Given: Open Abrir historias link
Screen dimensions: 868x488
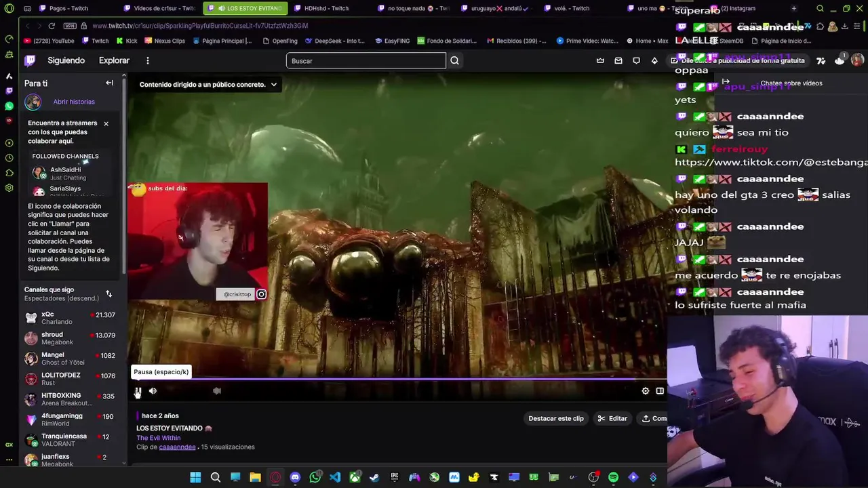Looking at the screenshot, I should [x=74, y=102].
